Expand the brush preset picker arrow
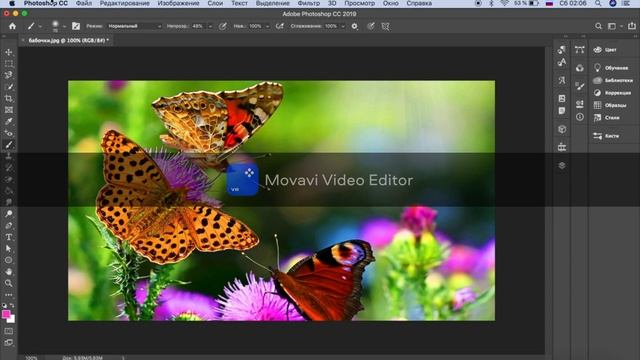640x360 pixels. [64, 27]
